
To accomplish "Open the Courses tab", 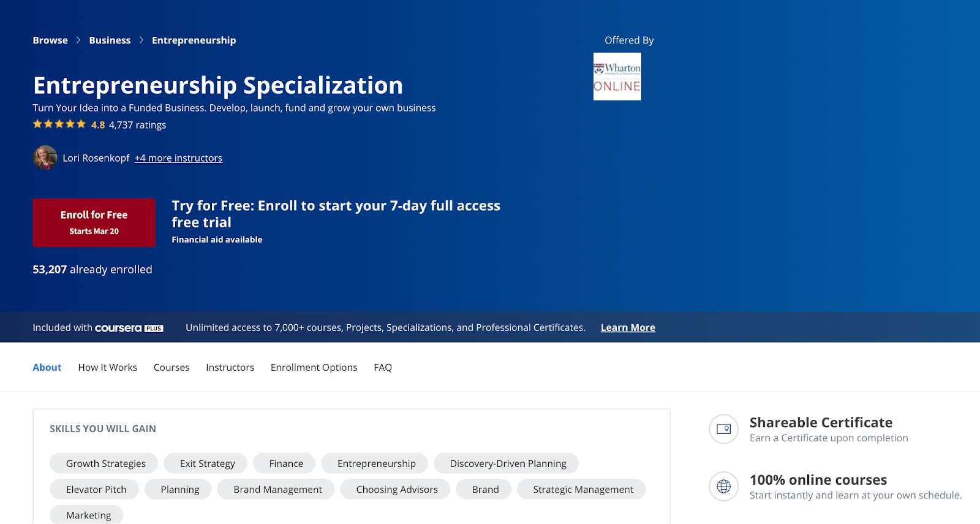I will (x=171, y=367).
